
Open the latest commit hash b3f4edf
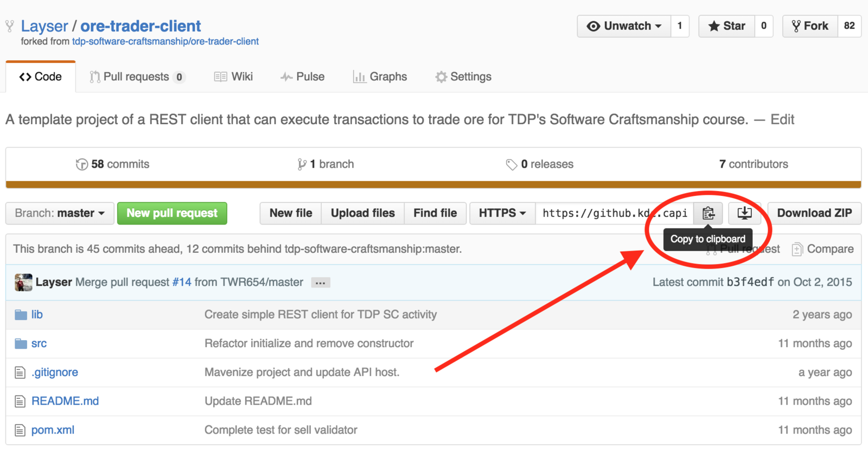coord(750,283)
